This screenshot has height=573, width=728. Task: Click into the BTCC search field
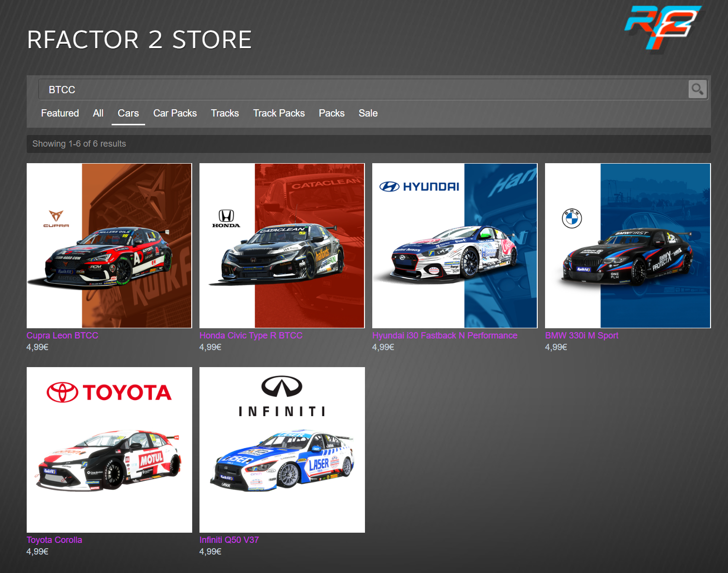pyautogui.click(x=359, y=90)
